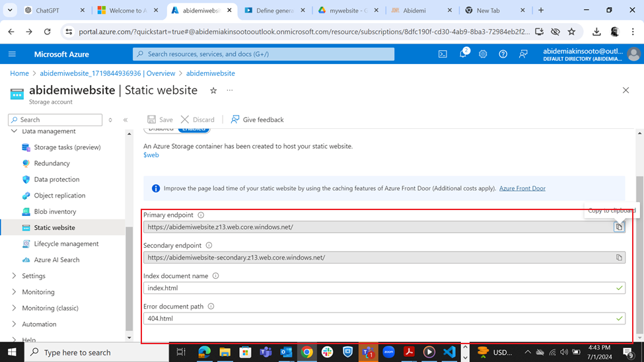Switch to Define genera browser tab

click(x=275, y=11)
